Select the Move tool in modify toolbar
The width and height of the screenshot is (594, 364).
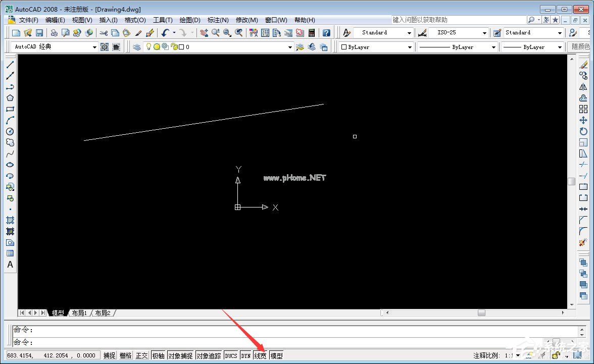[x=583, y=120]
